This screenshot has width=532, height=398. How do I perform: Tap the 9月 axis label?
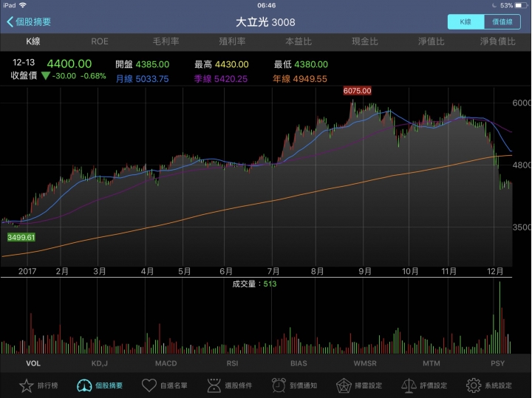click(x=365, y=271)
